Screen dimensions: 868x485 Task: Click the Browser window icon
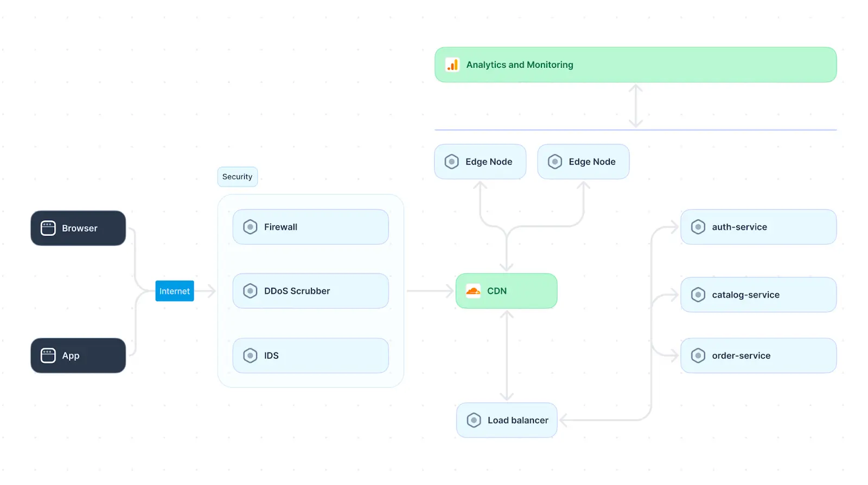(48, 228)
